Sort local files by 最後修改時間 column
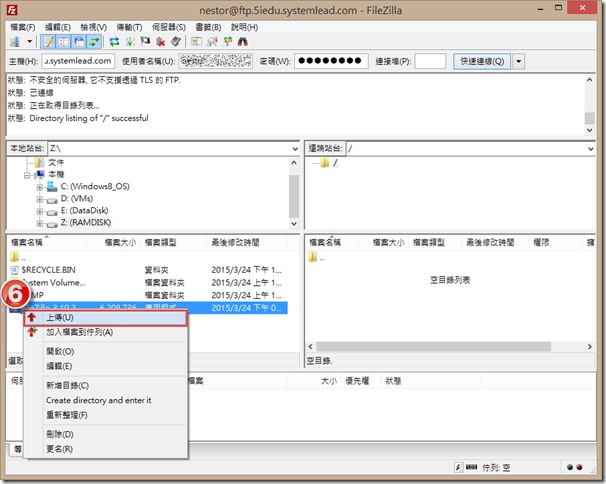This screenshot has height=484, width=606. 248,242
